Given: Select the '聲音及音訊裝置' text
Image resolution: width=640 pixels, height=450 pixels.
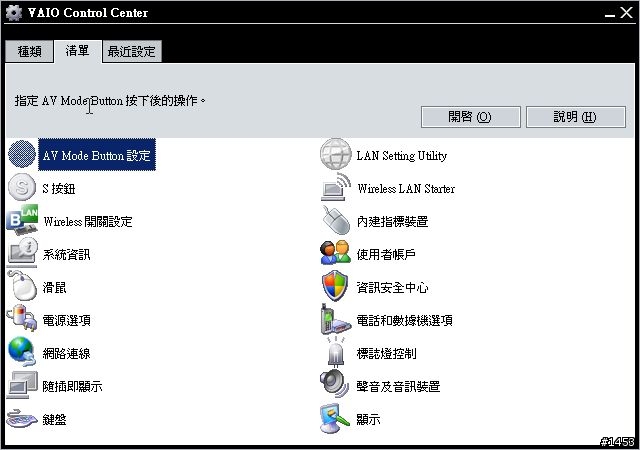Looking at the screenshot, I should point(398,386).
